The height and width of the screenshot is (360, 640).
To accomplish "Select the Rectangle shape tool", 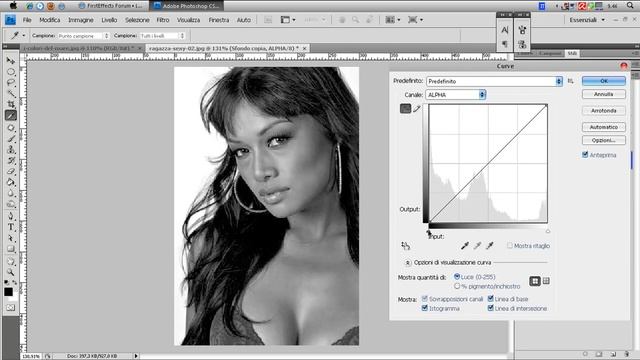I will tap(11, 249).
